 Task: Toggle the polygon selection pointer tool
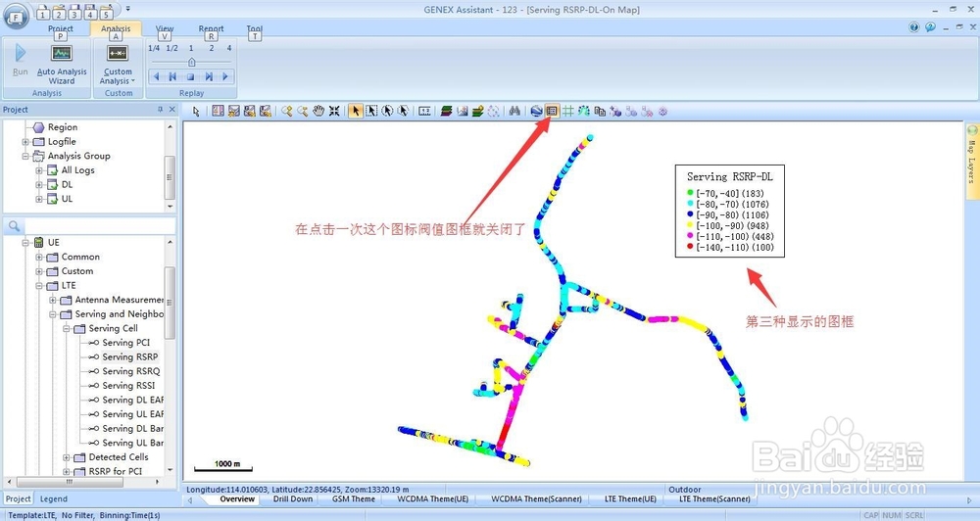coord(404,112)
